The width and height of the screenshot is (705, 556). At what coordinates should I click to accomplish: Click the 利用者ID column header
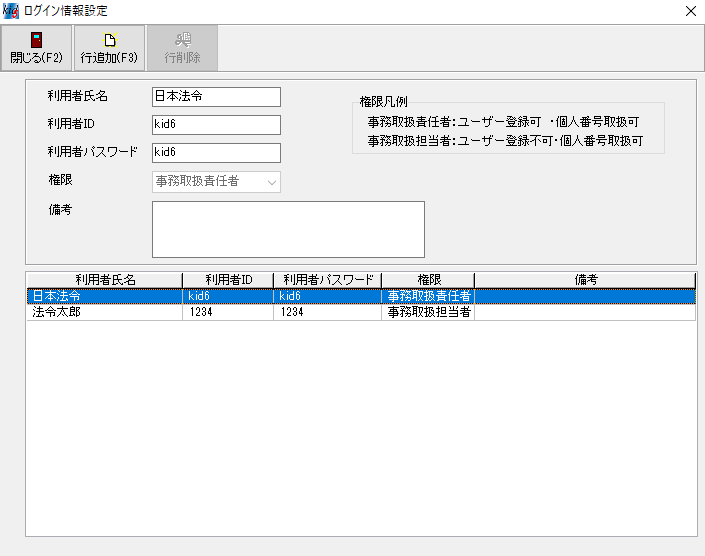click(x=228, y=280)
